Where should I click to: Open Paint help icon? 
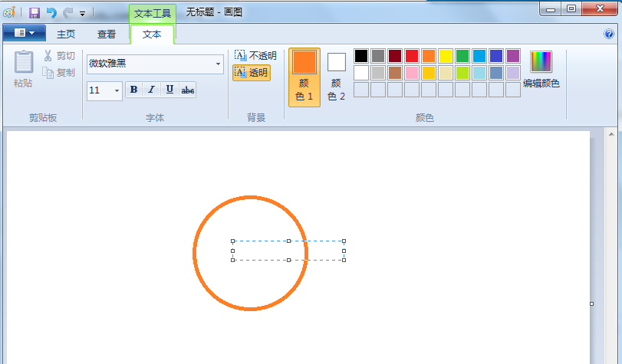coord(609,34)
